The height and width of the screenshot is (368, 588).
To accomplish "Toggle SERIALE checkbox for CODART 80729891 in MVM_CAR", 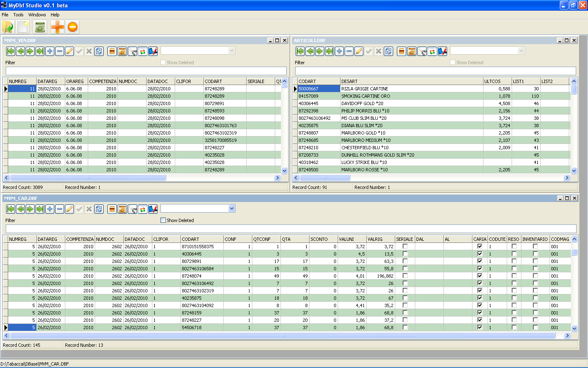I will [x=405, y=261].
